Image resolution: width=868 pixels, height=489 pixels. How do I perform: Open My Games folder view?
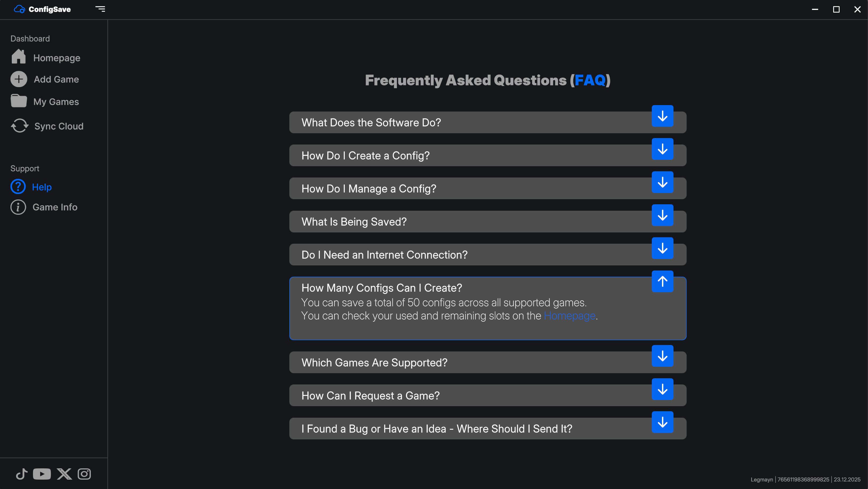pyautogui.click(x=56, y=102)
